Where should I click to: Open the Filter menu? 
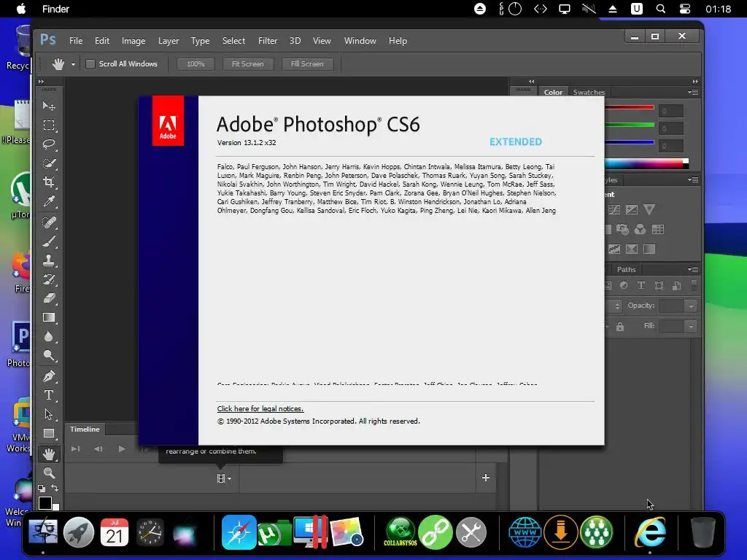[268, 41]
